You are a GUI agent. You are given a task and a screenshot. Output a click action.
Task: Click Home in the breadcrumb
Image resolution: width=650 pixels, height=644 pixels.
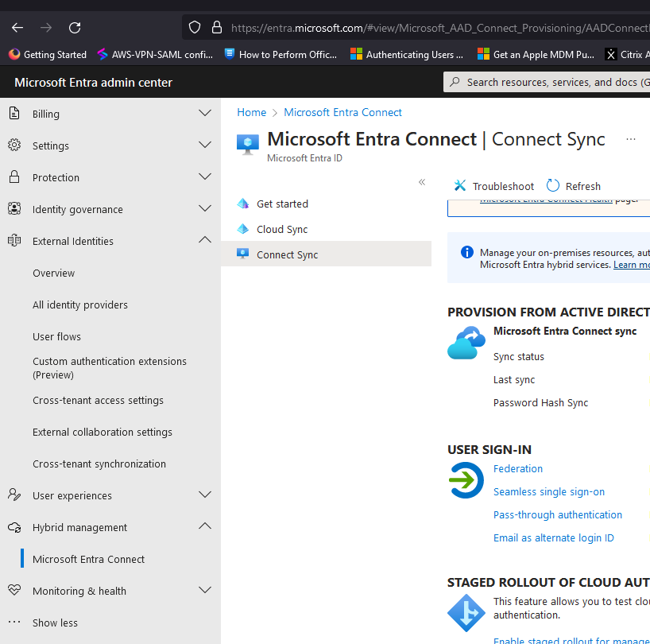[252, 112]
